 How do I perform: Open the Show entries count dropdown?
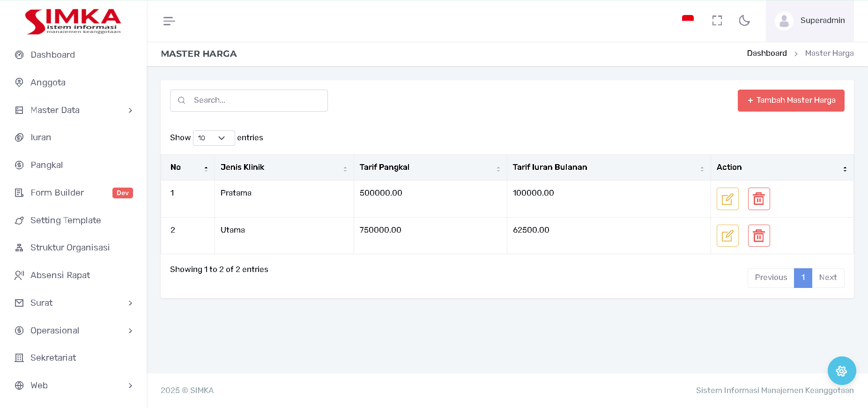point(214,138)
